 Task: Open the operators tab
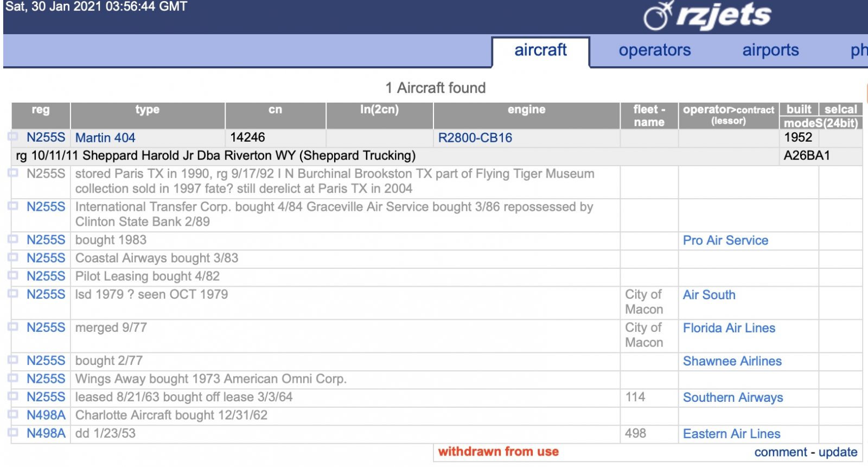point(655,51)
